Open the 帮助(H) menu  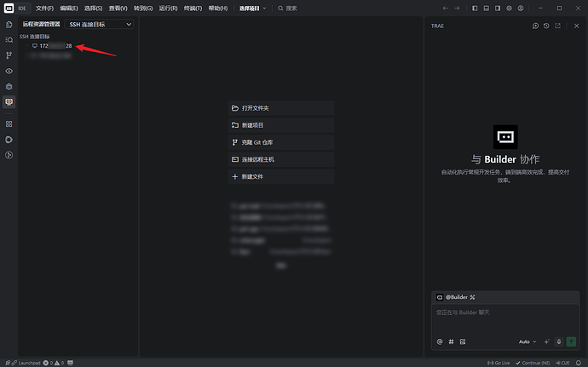click(218, 9)
